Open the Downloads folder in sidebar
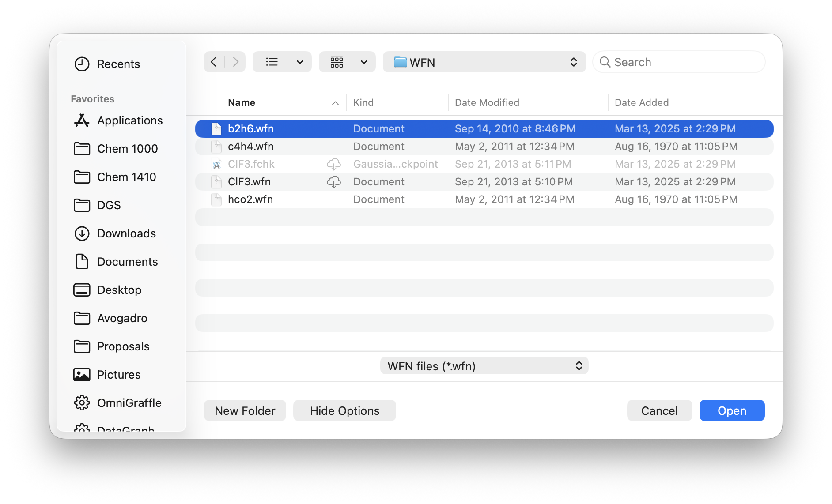 point(126,233)
